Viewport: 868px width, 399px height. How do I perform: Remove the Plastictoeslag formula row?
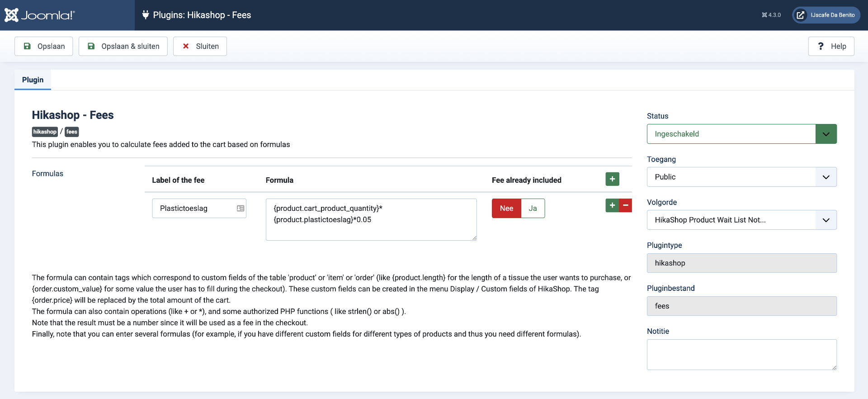coord(626,205)
